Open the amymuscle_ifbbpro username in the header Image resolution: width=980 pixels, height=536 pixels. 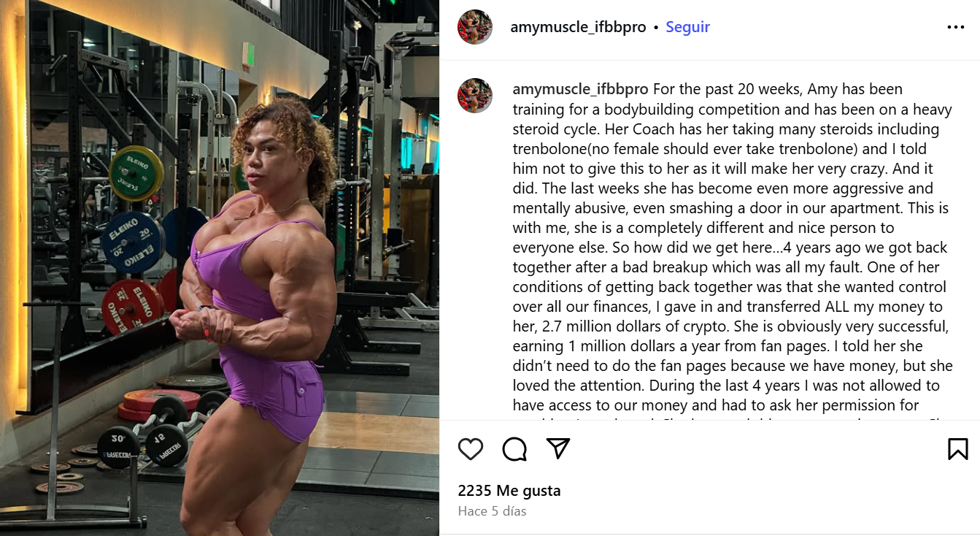[578, 27]
